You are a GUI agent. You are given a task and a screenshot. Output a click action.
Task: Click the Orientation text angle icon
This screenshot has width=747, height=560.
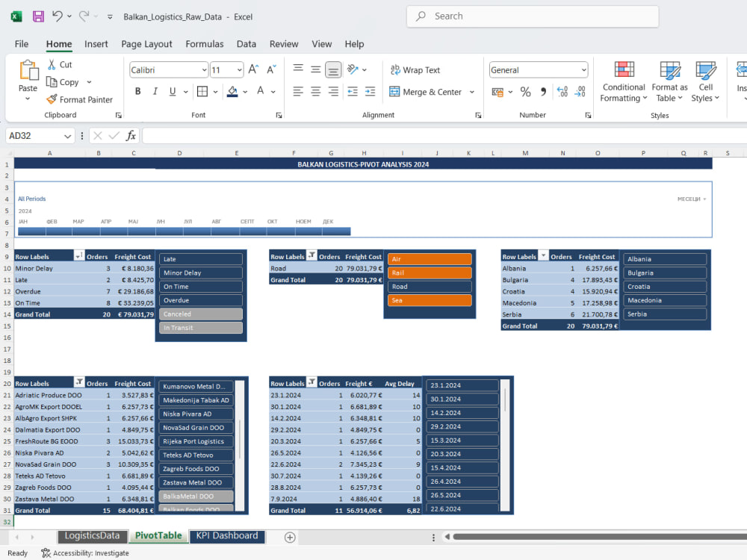click(353, 69)
